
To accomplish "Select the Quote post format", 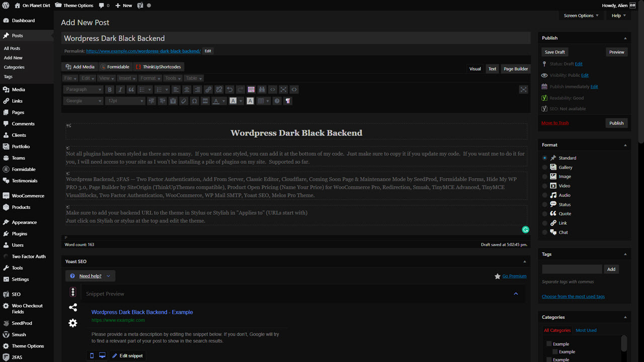I will [x=544, y=214].
